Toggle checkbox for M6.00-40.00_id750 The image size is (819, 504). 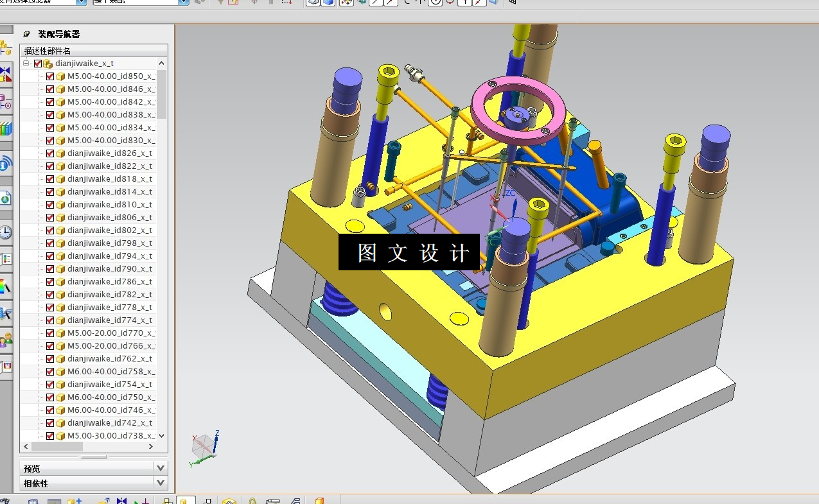[x=50, y=397]
